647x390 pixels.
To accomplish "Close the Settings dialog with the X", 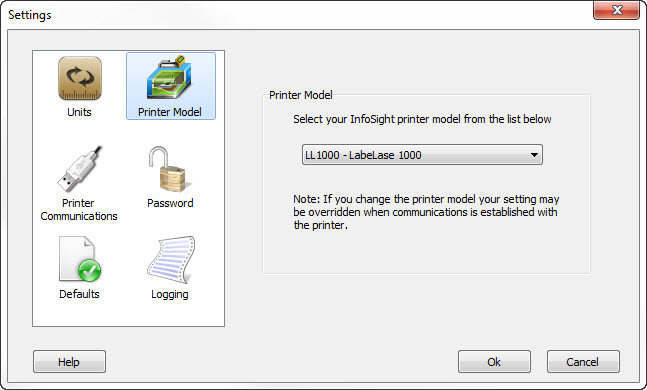I will (616, 10).
